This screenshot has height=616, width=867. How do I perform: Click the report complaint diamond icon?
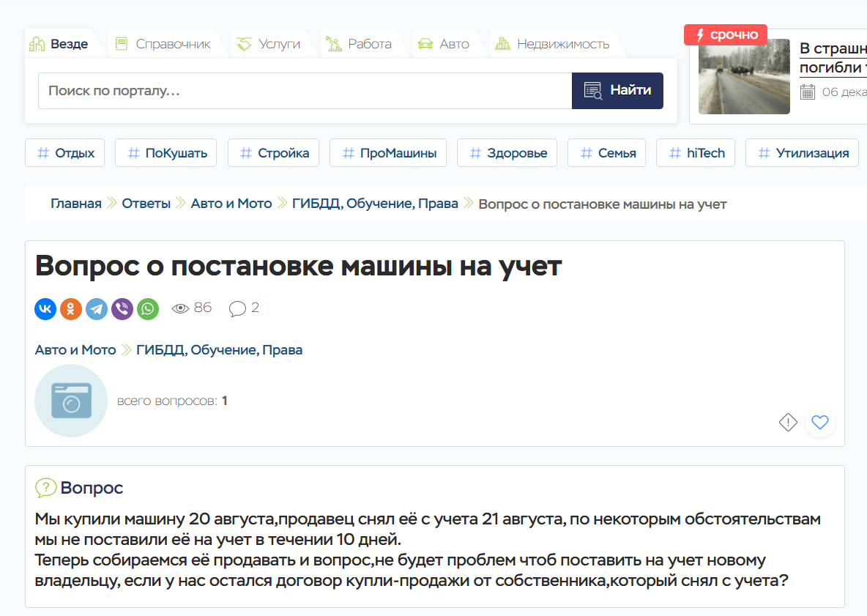click(788, 422)
